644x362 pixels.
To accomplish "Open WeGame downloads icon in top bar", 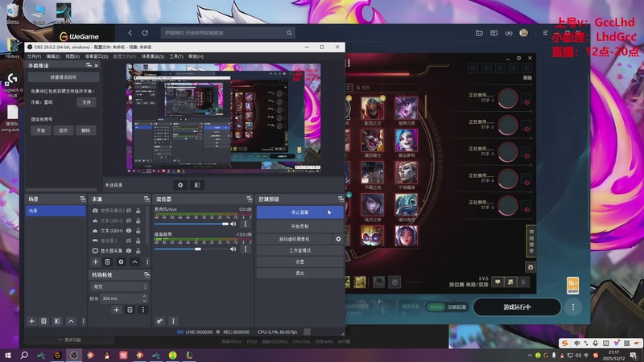I will (x=509, y=33).
